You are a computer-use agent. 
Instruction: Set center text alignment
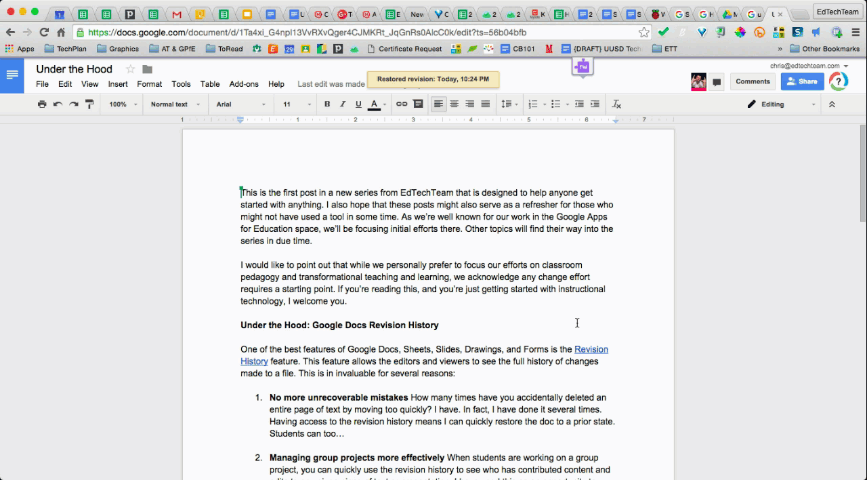454,104
